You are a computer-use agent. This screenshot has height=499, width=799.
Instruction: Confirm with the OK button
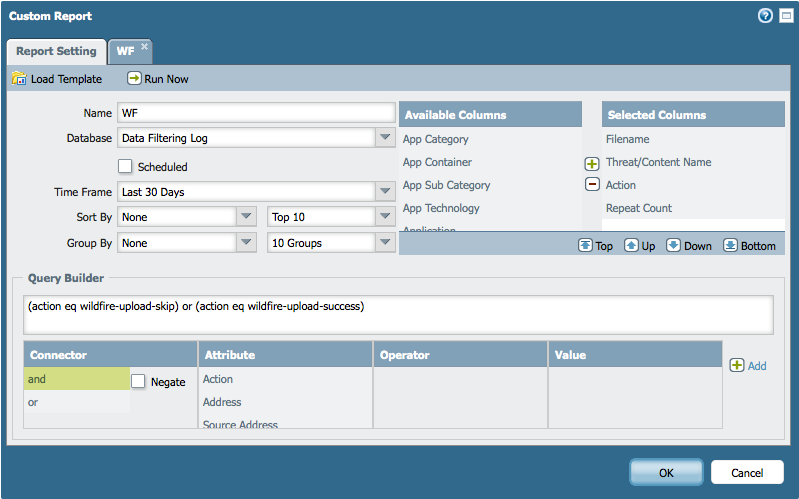[667, 472]
